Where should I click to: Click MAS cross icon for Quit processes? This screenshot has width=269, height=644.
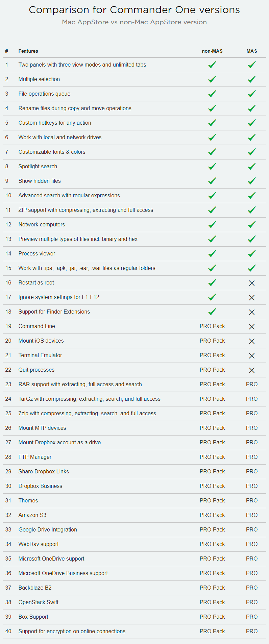(251, 370)
